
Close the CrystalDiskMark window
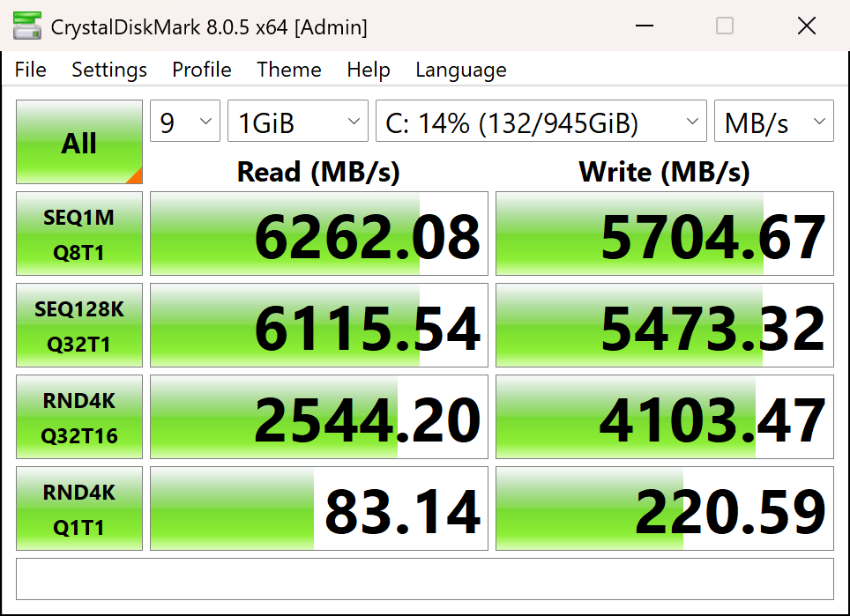[x=807, y=26]
